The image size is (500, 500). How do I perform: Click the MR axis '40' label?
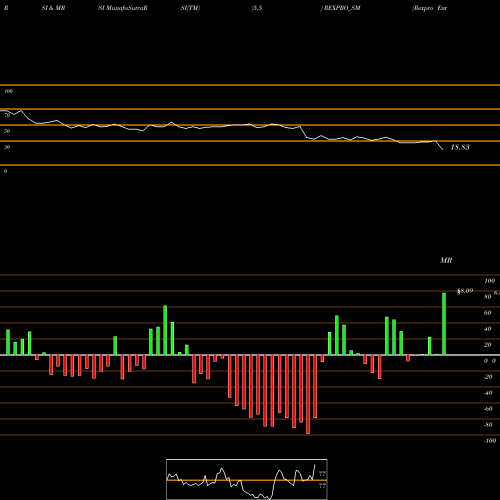(x=488, y=329)
